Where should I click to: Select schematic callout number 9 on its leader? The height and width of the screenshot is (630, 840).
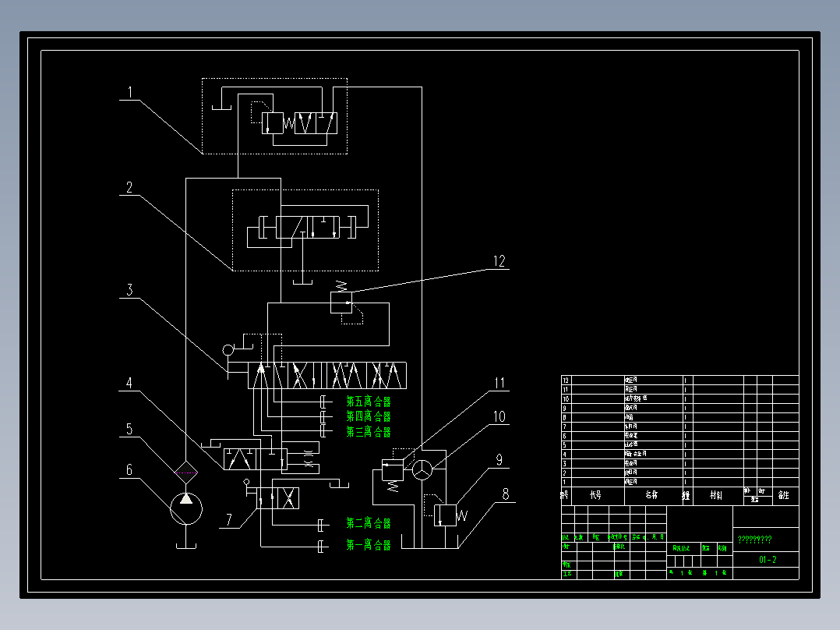(499, 460)
